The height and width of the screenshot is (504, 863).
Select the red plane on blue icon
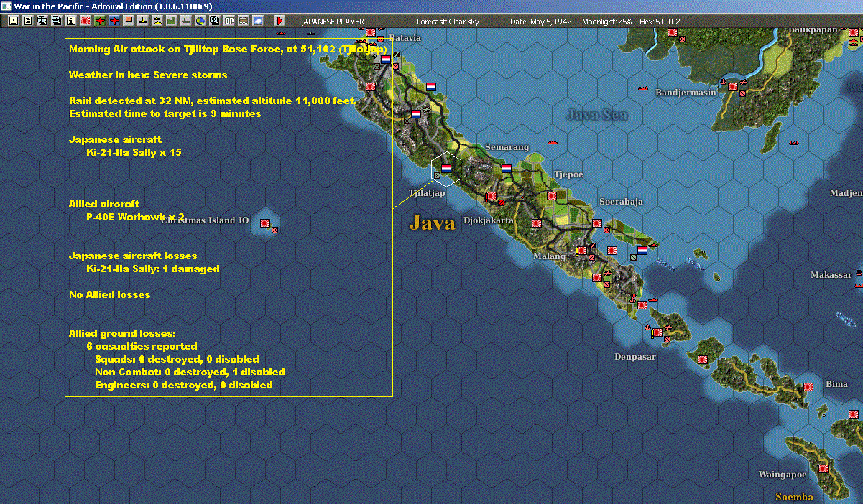[114, 22]
